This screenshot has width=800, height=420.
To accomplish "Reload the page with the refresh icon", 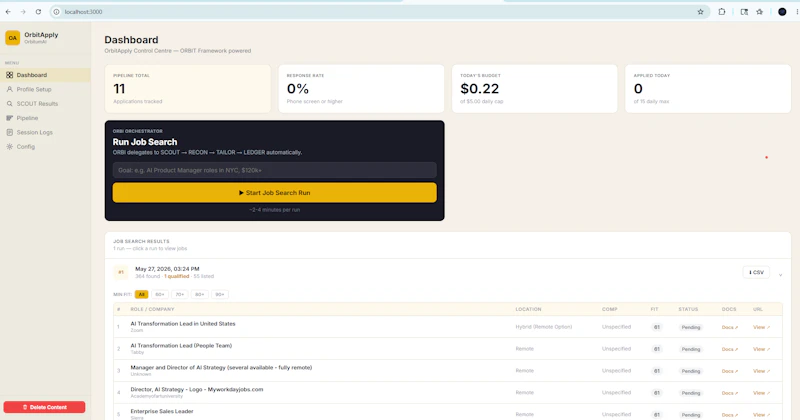I will click(38, 12).
